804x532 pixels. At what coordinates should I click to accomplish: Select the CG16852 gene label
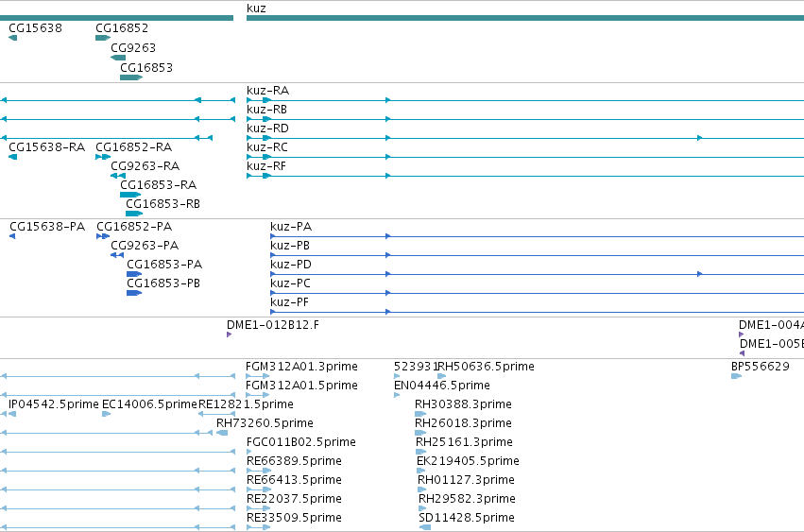(x=122, y=27)
